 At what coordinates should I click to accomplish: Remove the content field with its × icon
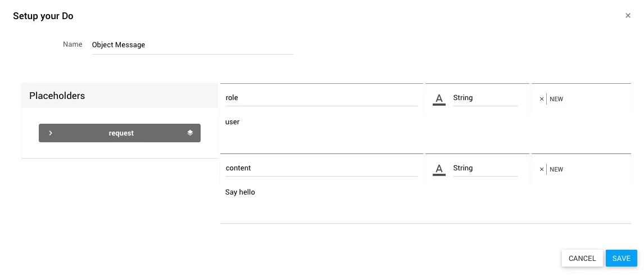coord(542,169)
